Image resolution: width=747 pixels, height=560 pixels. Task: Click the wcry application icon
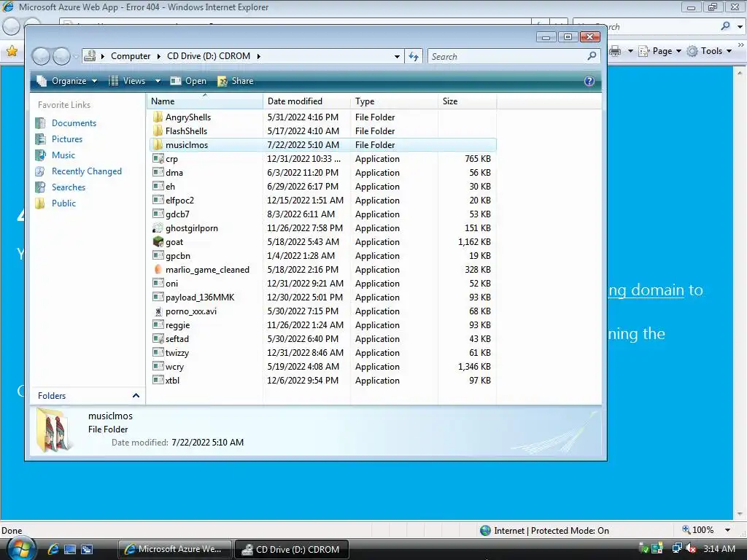158,367
